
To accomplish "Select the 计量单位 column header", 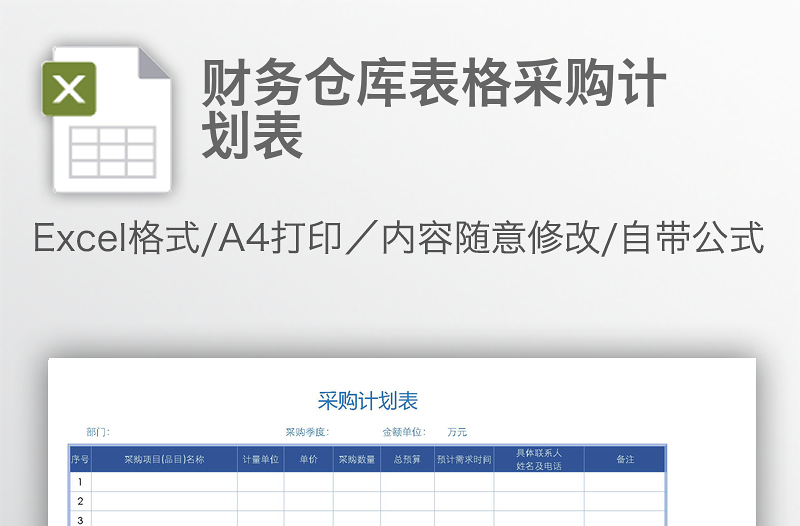I will [261, 459].
